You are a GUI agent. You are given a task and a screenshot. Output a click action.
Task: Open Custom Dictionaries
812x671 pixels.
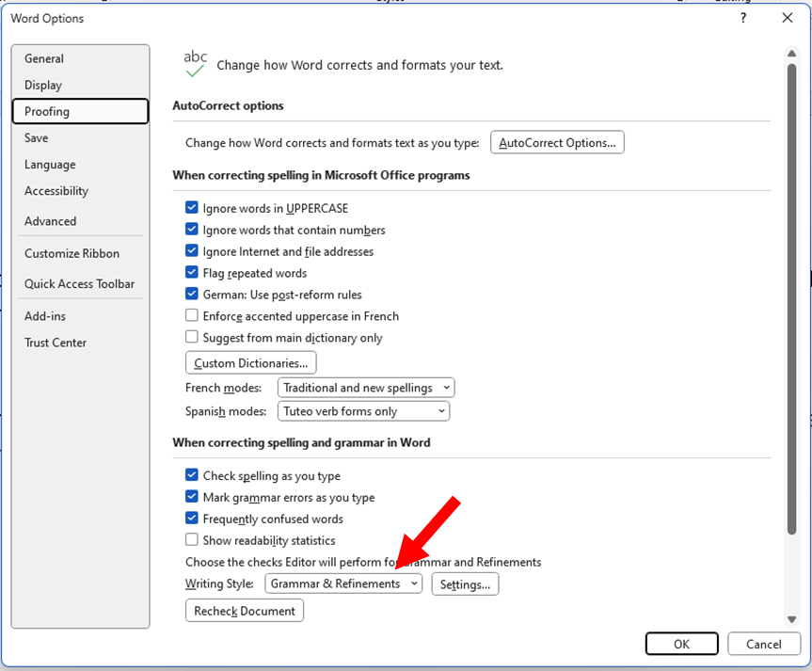[251, 363]
